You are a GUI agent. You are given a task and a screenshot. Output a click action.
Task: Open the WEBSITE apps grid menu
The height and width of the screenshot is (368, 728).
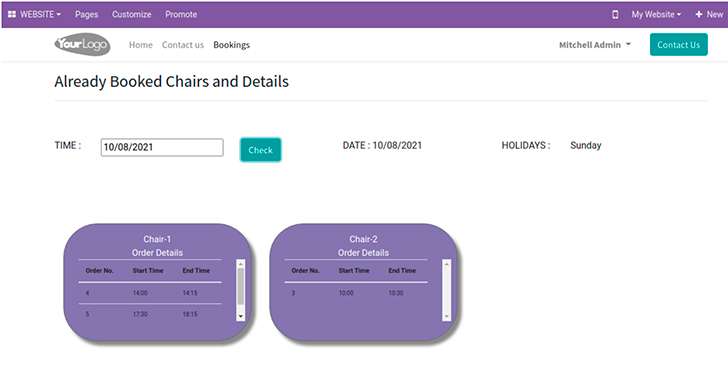pyautogui.click(x=34, y=14)
